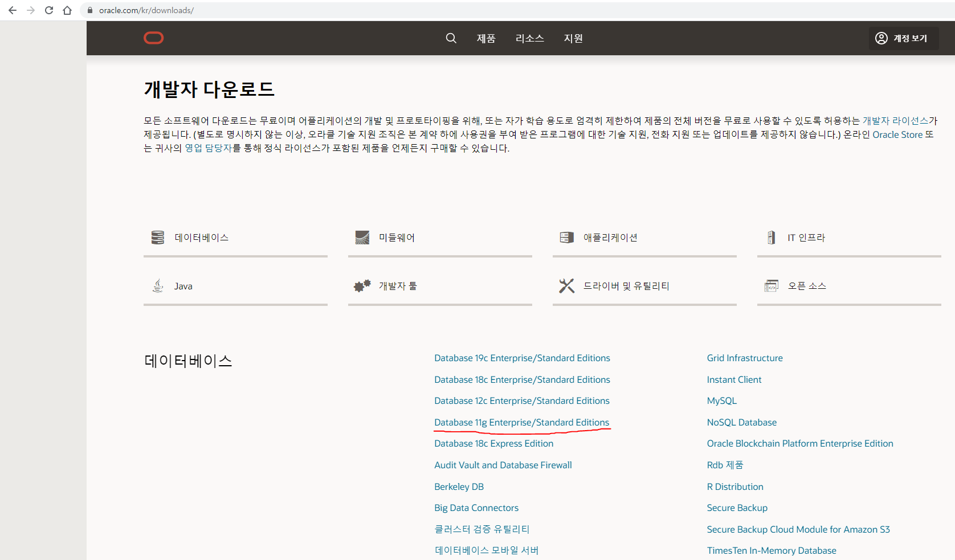Screen dimensions: 955x560
Task: Open the 리소스 menu
Action: pos(529,38)
